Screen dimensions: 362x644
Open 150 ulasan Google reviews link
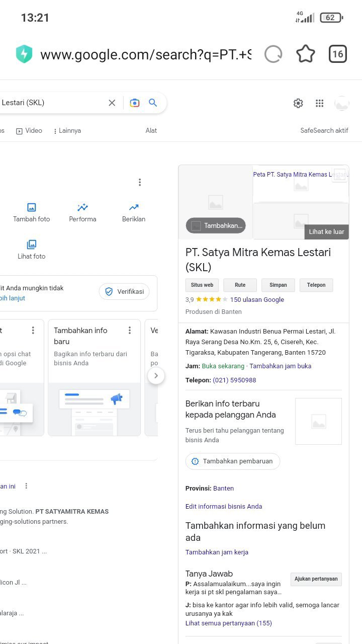tap(257, 299)
